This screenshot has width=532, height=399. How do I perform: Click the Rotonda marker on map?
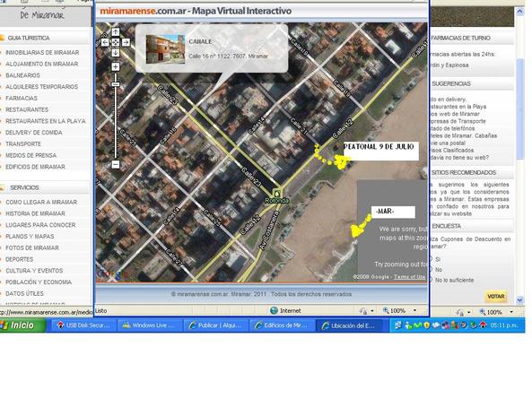coord(277,194)
